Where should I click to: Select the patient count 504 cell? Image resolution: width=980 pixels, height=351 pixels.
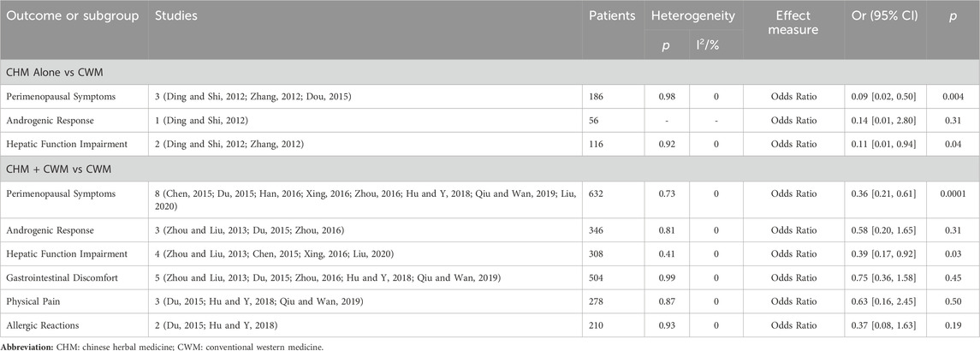[597, 277]
